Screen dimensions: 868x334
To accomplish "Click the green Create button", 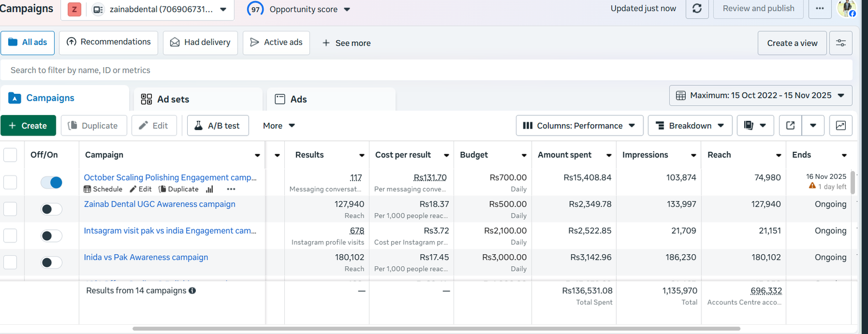I will coord(28,126).
